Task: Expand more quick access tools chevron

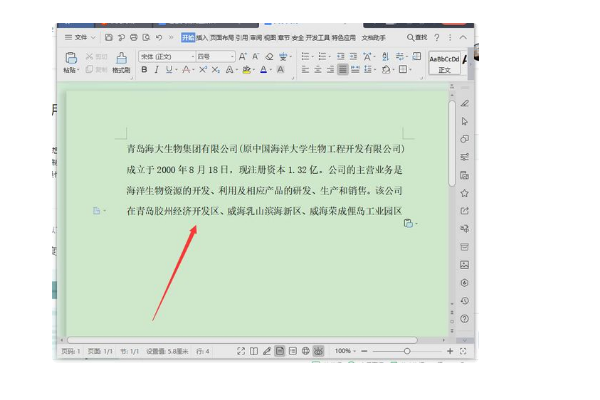Action: 171,38
